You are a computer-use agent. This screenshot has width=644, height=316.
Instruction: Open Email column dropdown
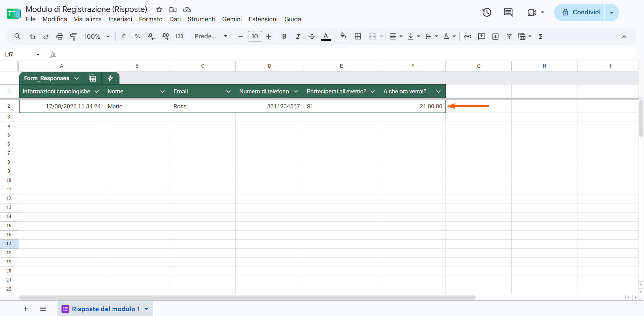[x=228, y=91]
